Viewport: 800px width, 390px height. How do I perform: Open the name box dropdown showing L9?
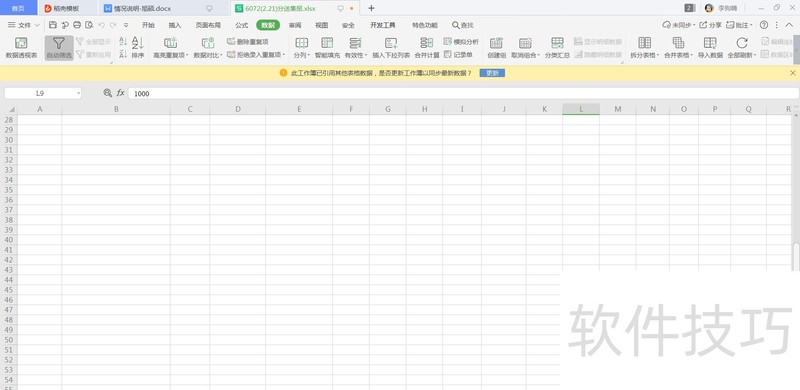point(79,93)
